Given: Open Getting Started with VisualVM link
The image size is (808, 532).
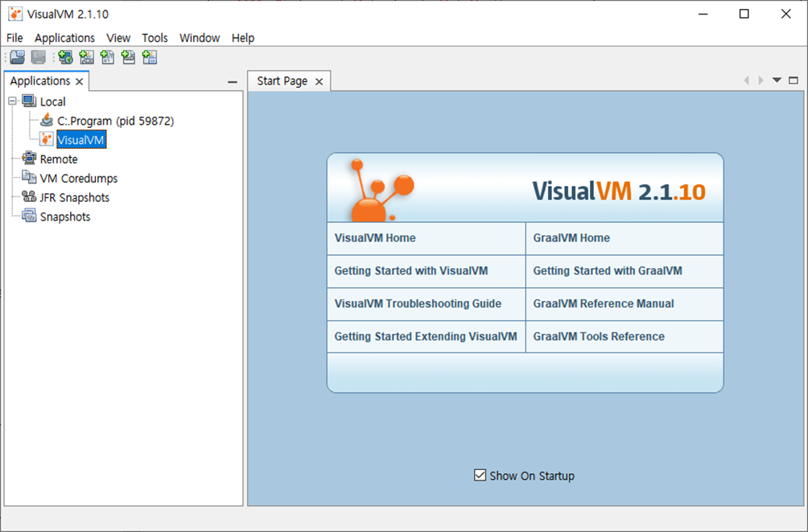Looking at the screenshot, I should (411, 270).
